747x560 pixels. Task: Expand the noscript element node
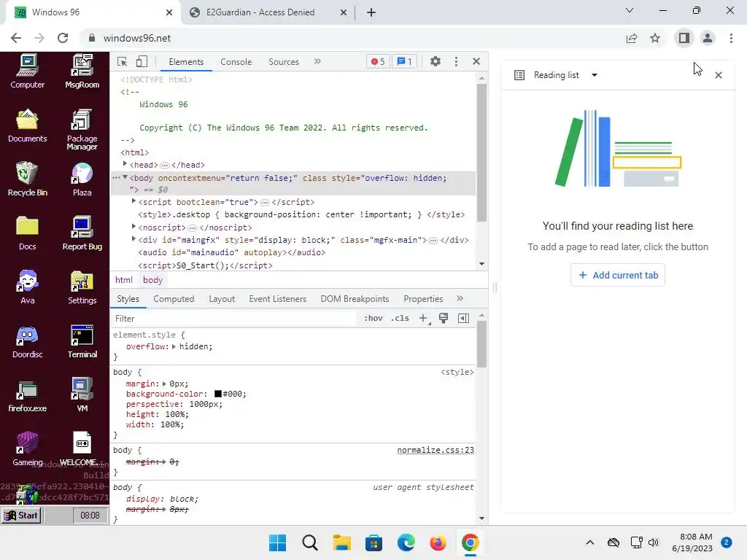point(133,227)
